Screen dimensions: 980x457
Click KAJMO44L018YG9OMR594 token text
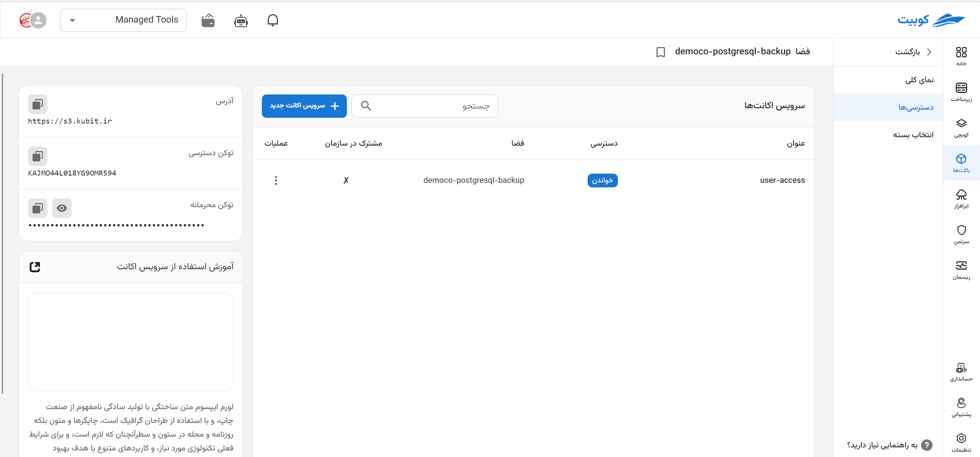(x=72, y=173)
